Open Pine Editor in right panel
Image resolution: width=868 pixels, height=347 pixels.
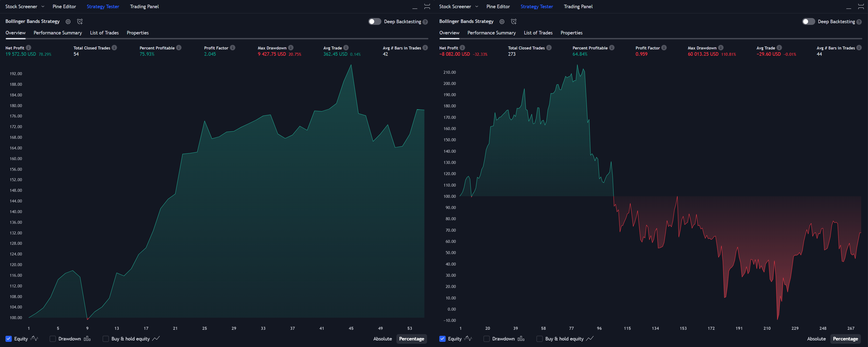[498, 6]
